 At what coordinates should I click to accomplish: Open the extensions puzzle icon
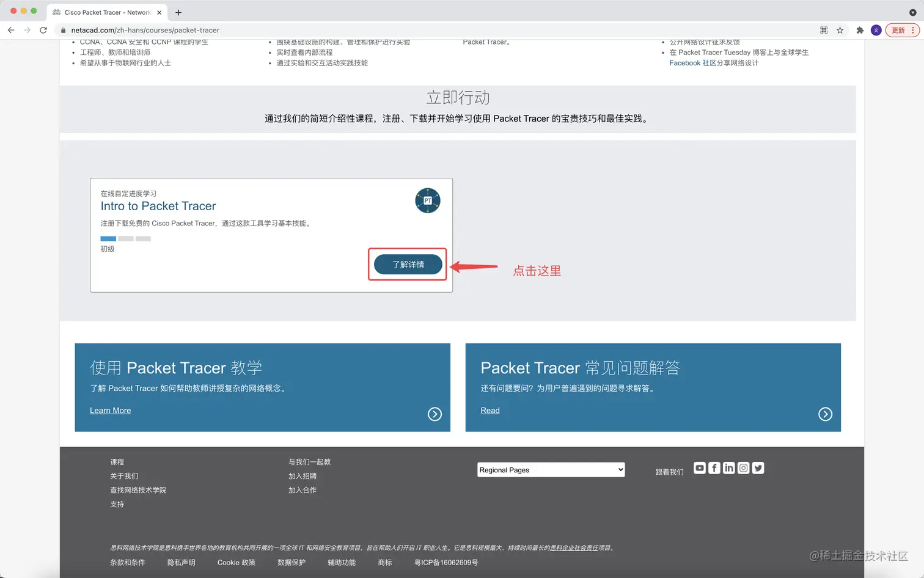860,30
